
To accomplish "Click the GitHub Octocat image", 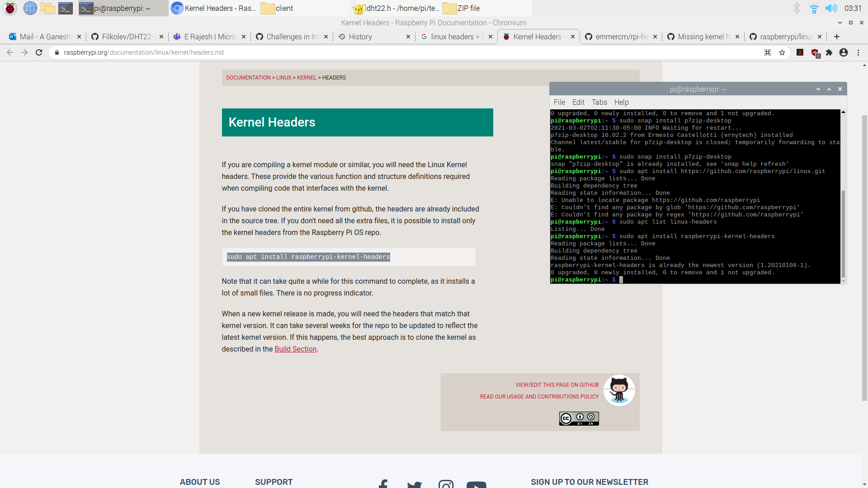I will pos(619,390).
